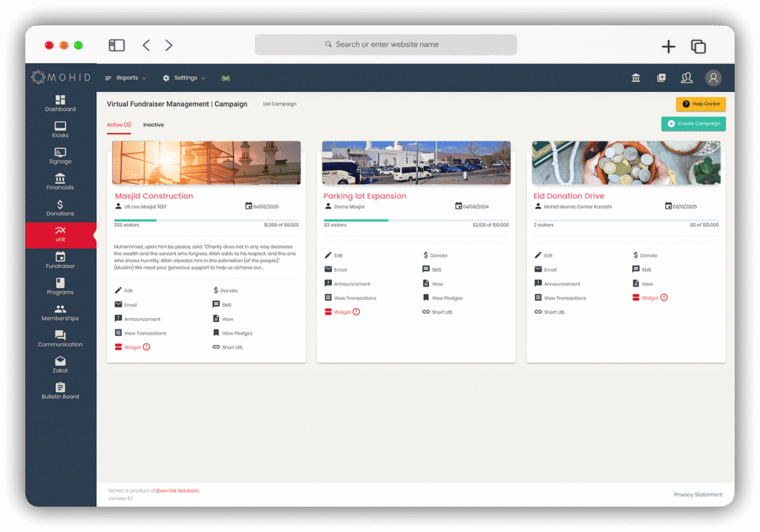This screenshot has width=760, height=532.
Task: Click the bank building icon in header
Action: click(636, 78)
